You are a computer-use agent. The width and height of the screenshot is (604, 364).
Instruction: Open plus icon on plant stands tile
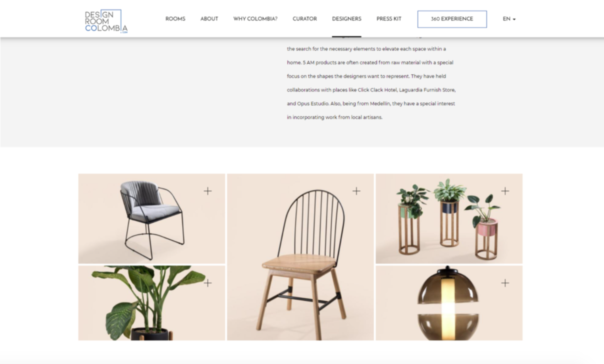[x=505, y=191]
